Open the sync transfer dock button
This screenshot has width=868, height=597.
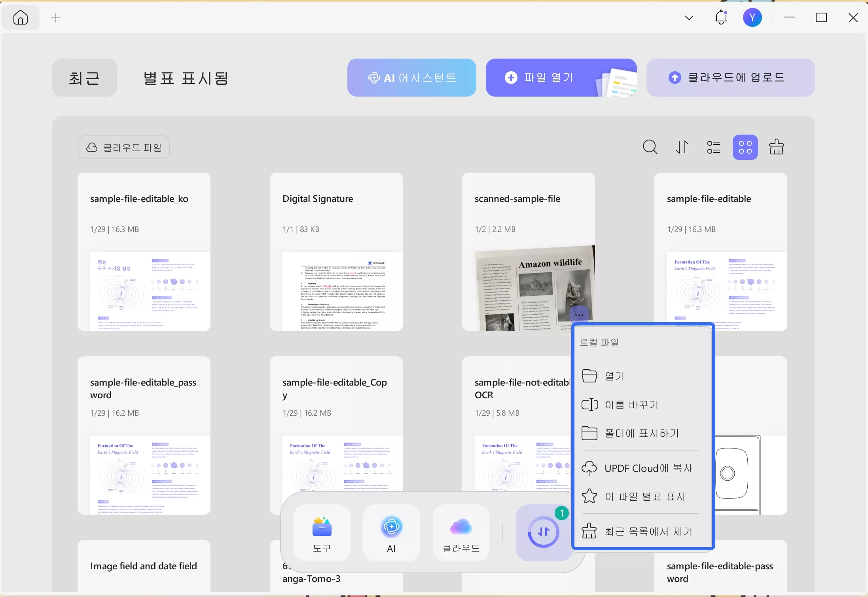pyautogui.click(x=544, y=532)
